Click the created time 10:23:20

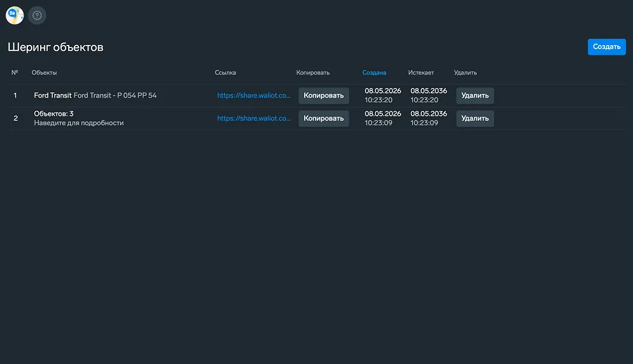378,100
